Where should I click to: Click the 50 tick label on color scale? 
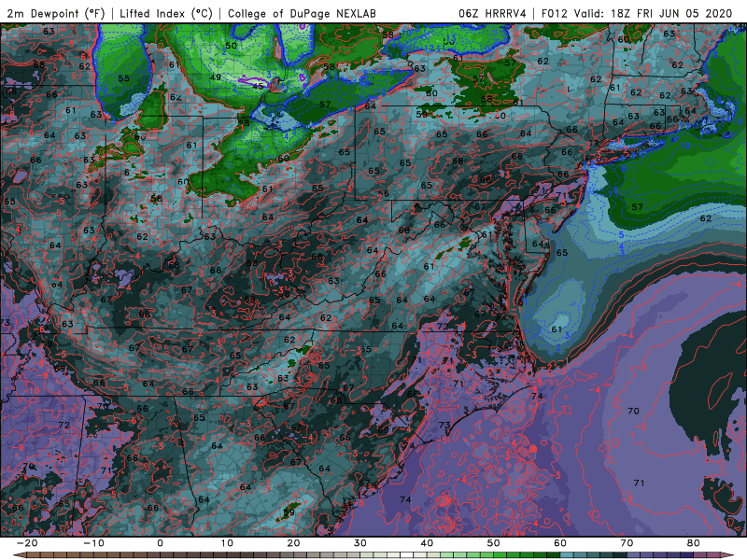[x=494, y=543]
